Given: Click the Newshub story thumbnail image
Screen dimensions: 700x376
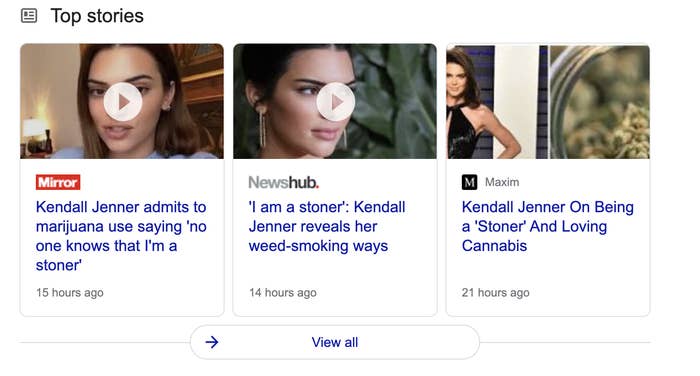Looking at the screenshot, I should coord(335,101).
